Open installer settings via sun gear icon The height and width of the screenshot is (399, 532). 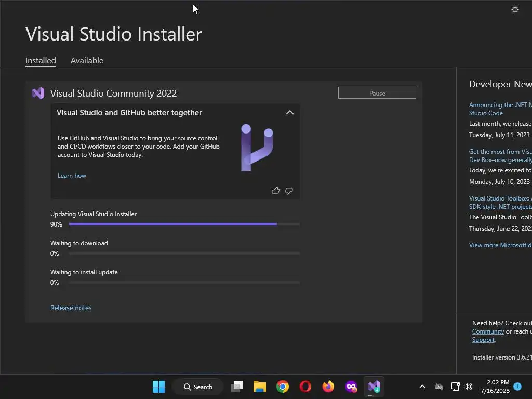pyautogui.click(x=515, y=9)
